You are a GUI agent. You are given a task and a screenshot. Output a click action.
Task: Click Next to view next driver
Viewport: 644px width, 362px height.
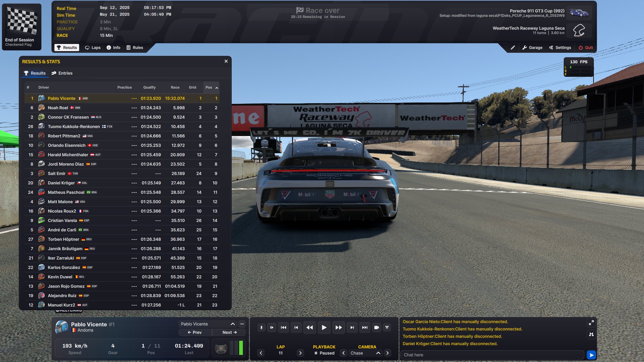(229, 333)
